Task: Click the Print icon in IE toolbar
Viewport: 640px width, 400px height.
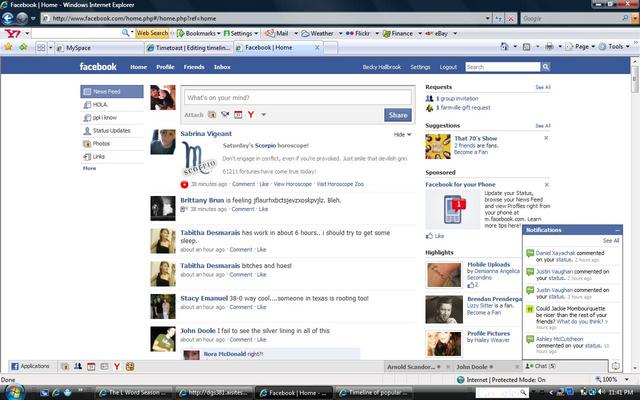Action: pyautogui.click(x=549, y=47)
